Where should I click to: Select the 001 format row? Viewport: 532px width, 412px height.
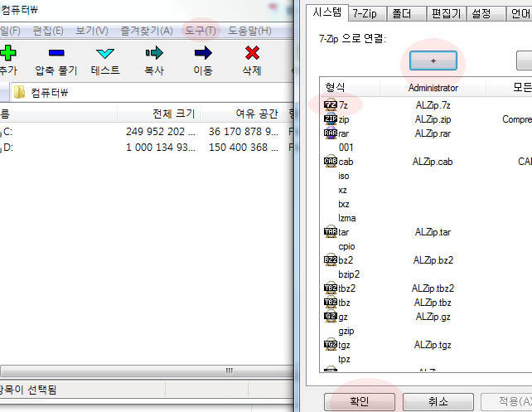pyautogui.click(x=426, y=148)
